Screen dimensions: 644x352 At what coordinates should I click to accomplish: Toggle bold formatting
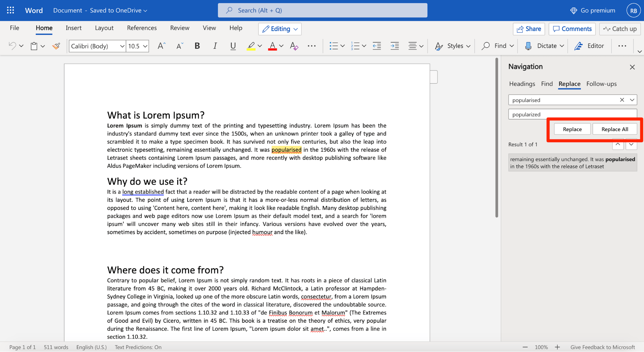(197, 46)
